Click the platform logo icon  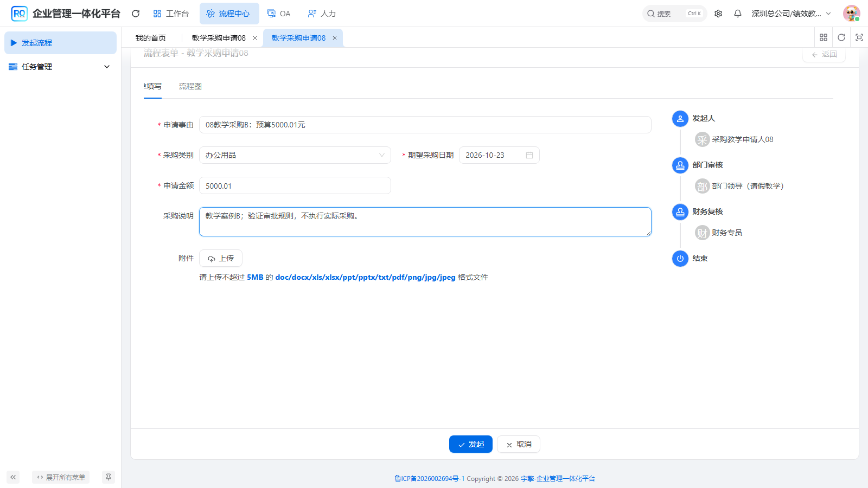(20, 14)
